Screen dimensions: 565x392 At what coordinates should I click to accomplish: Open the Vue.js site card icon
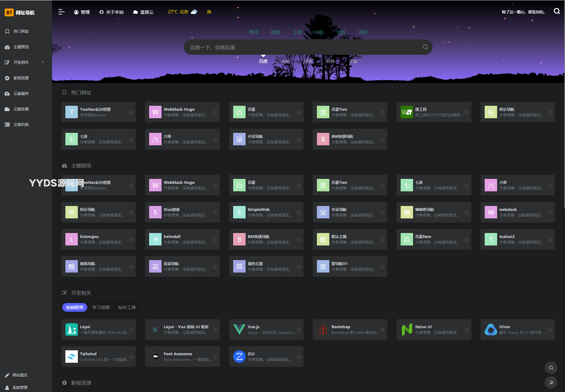(239, 329)
